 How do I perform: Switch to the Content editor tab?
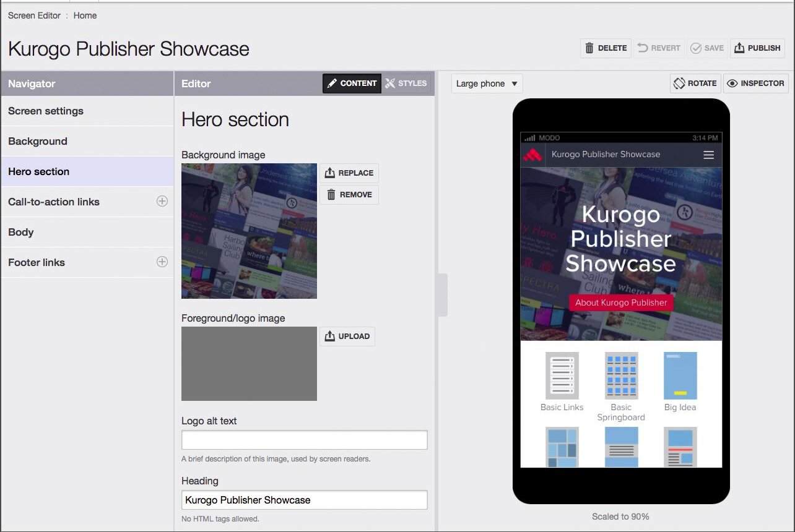[x=352, y=84]
